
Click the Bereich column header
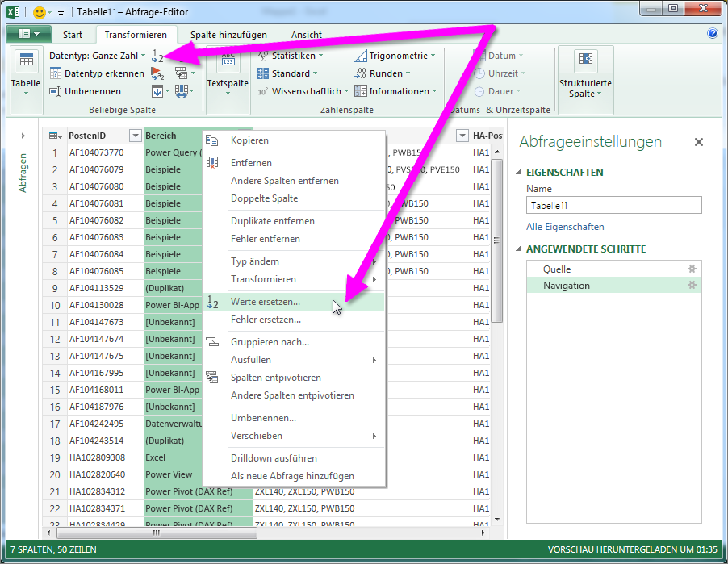point(173,136)
